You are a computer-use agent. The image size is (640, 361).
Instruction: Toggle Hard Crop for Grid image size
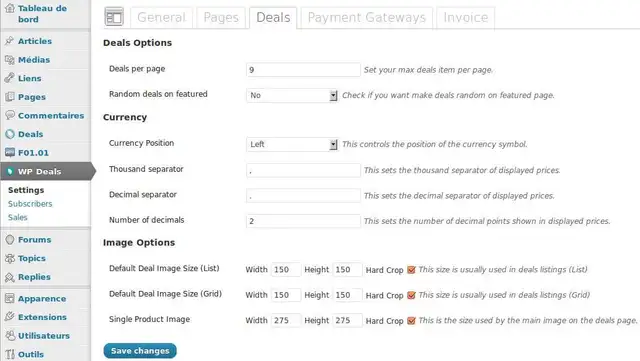411,295
